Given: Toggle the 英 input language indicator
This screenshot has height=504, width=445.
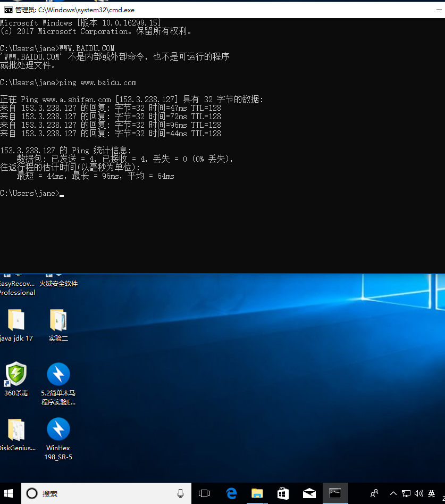Looking at the screenshot, I should pos(431,493).
